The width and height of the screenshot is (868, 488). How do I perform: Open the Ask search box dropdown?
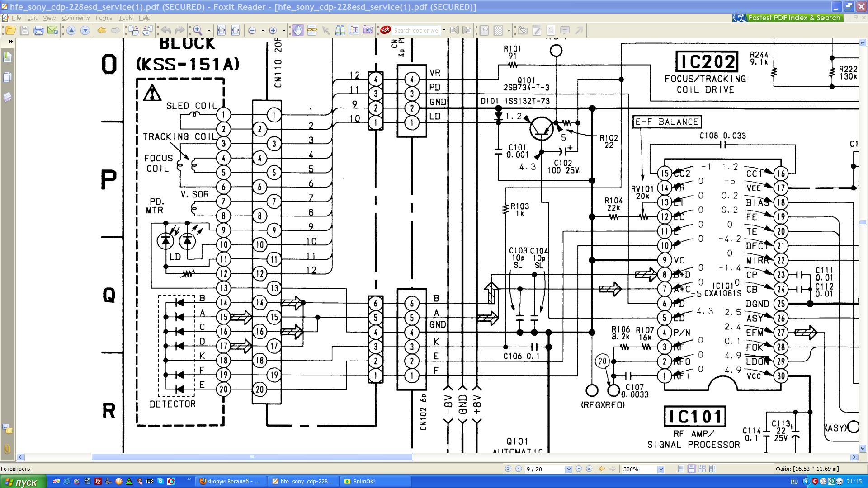click(x=444, y=30)
